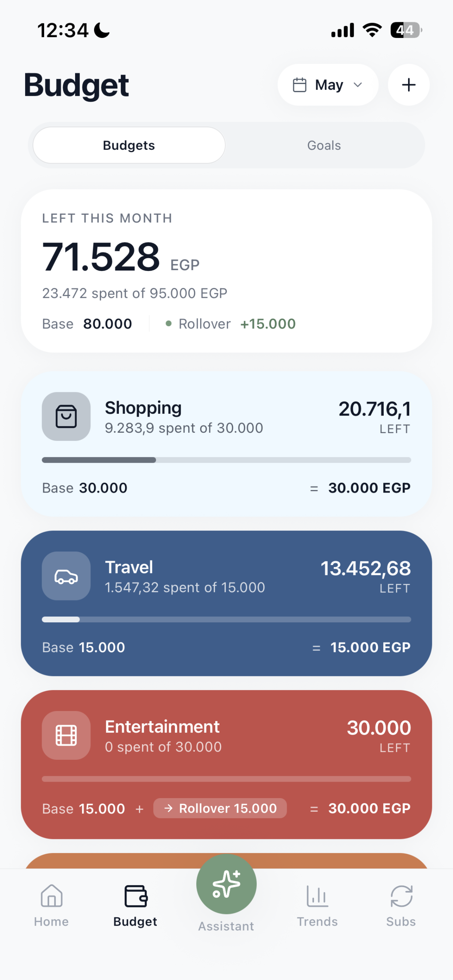This screenshot has height=980, width=453.
Task: Tap the Travel spending progress bar
Action: pos(226,619)
